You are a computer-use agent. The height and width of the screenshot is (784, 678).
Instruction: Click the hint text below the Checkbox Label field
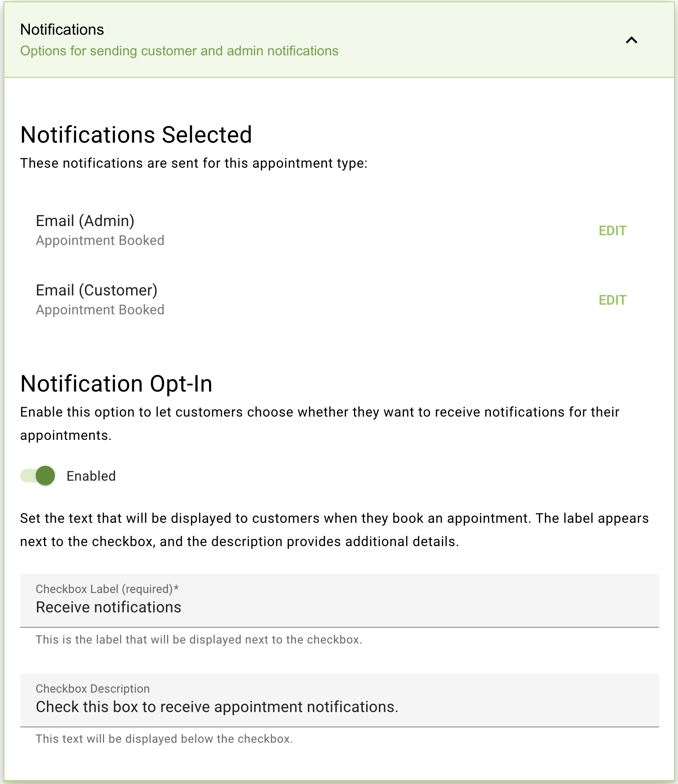point(199,640)
